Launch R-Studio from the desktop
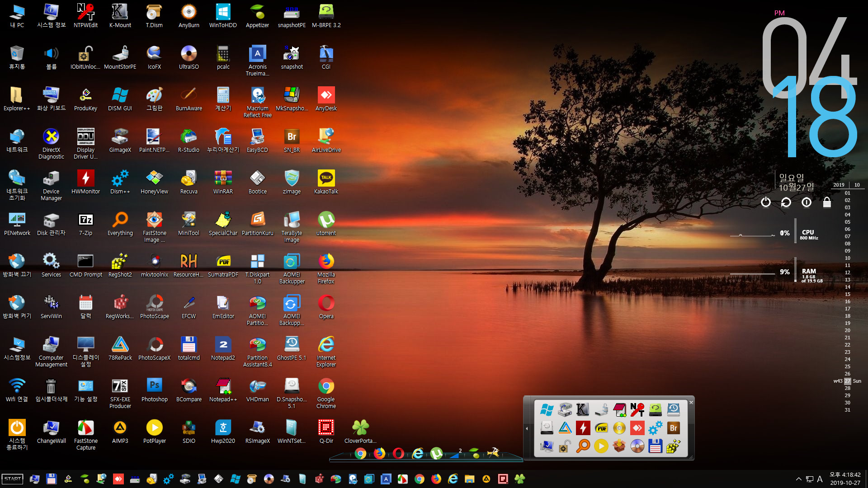Image resolution: width=868 pixels, height=488 pixels. [189, 141]
